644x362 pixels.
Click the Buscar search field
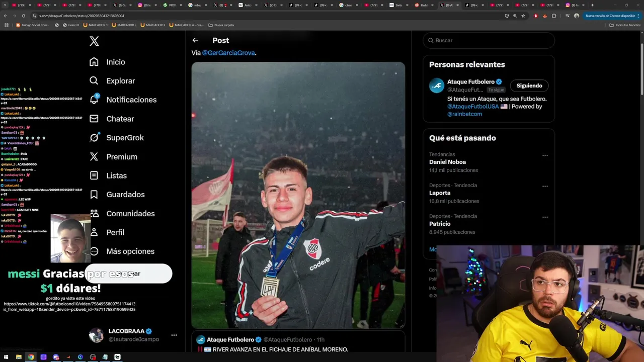pyautogui.click(x=489, y=40)
